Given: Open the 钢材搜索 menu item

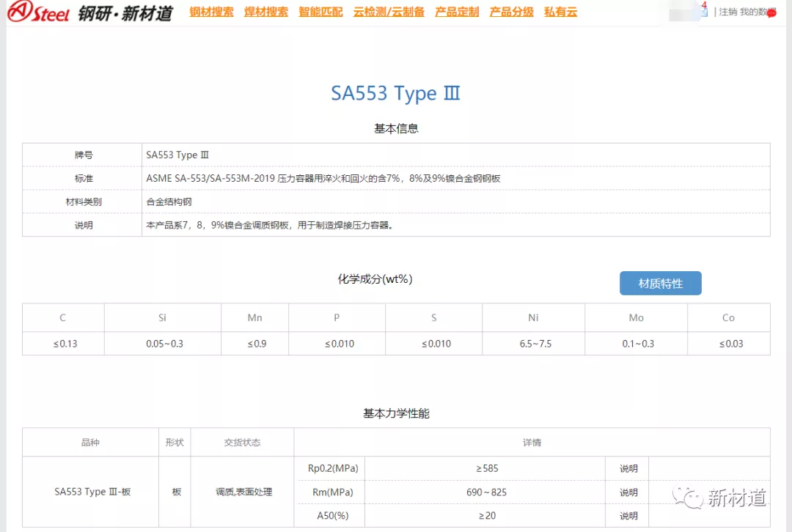Looking at the screenshot, I should pos(211,12).
